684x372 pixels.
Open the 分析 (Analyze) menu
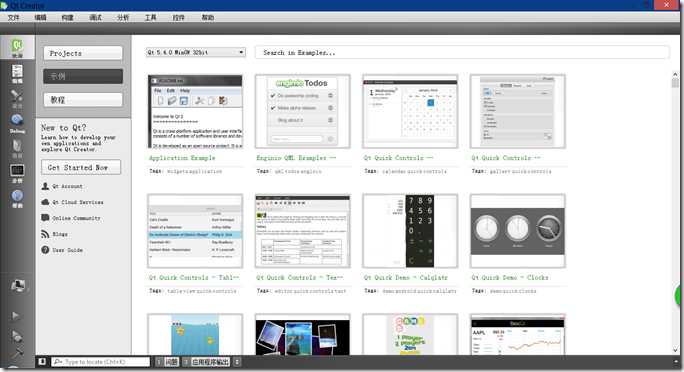[123, 17]
